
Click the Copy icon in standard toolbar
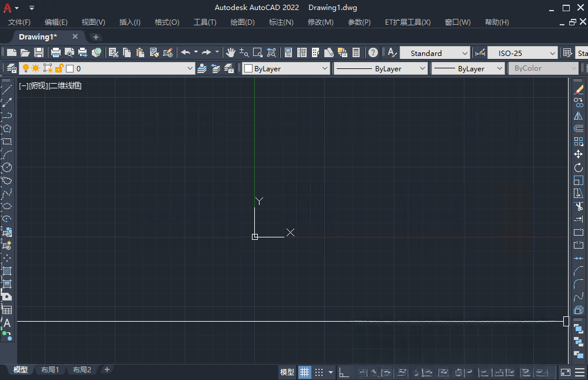[127, 52]
